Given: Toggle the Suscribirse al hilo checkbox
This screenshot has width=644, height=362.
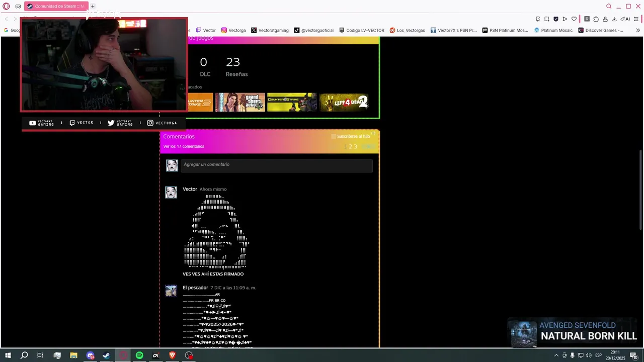Looking at the screenshot, I should [334, 136].
